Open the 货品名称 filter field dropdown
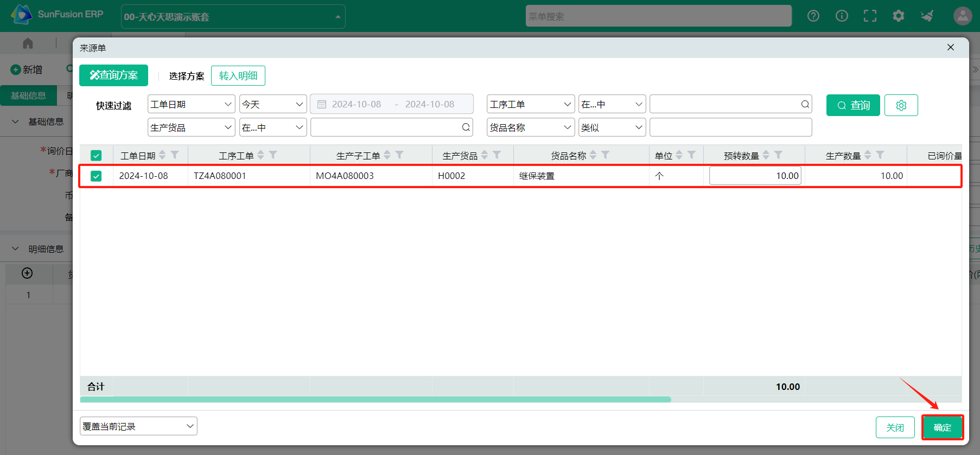Image resolution: width=980 pixels, height=455 pixels. point(531,127)
